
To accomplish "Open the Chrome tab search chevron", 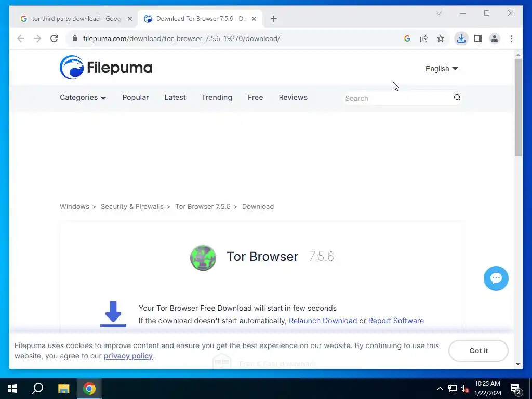I will coord(438,13).
